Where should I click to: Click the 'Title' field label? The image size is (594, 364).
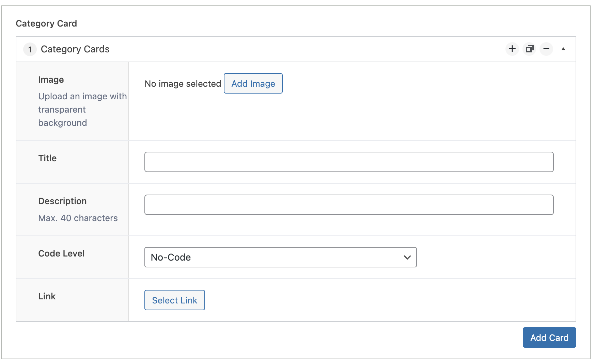coord(47,158)
